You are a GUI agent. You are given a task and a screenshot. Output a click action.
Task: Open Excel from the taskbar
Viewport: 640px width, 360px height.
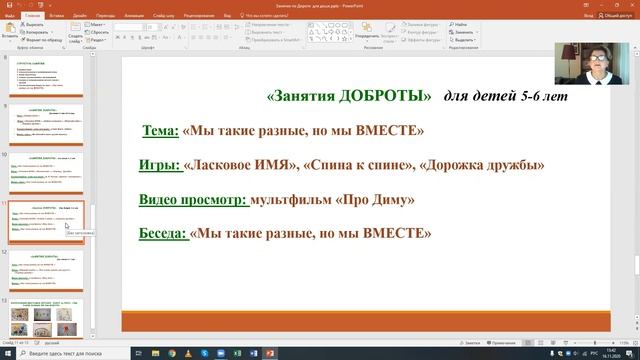click(x=237, y=353)
